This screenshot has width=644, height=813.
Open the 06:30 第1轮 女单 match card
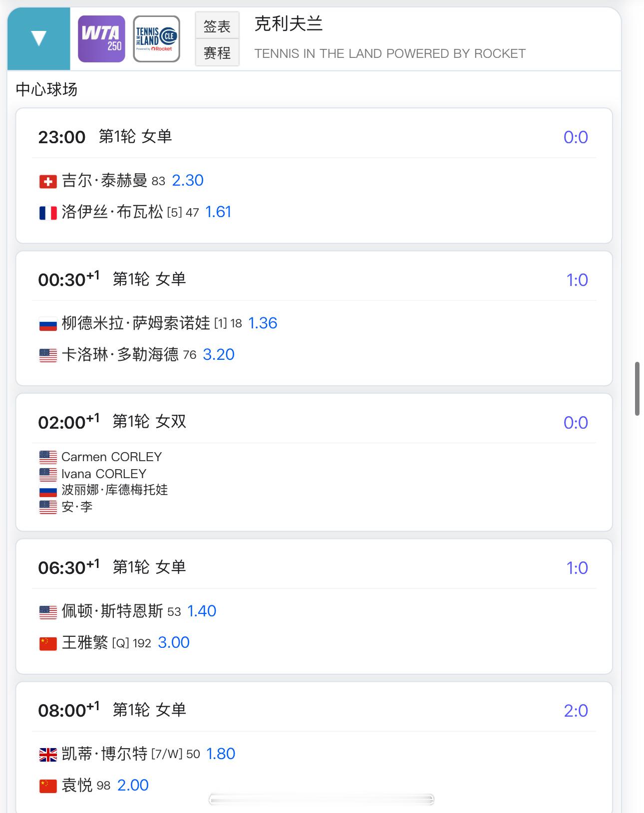tap(314, 606)
